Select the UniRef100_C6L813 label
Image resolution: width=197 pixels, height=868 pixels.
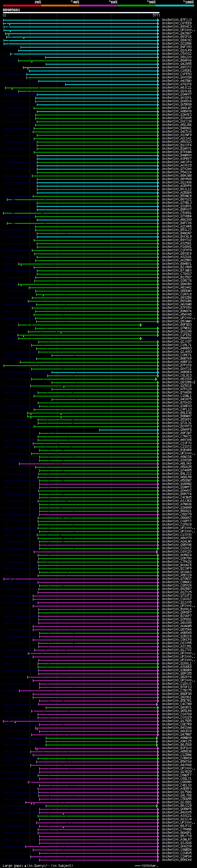click(x=177, y=375)
